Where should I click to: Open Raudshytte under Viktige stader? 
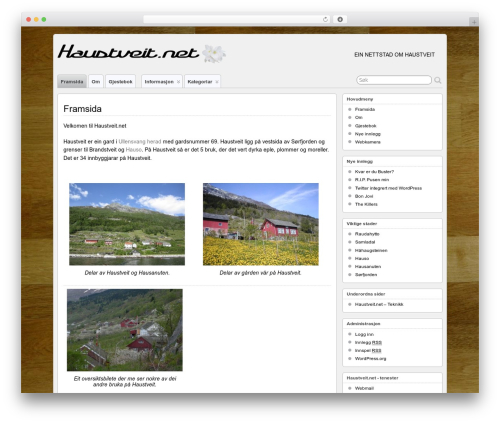pos(367,234)
